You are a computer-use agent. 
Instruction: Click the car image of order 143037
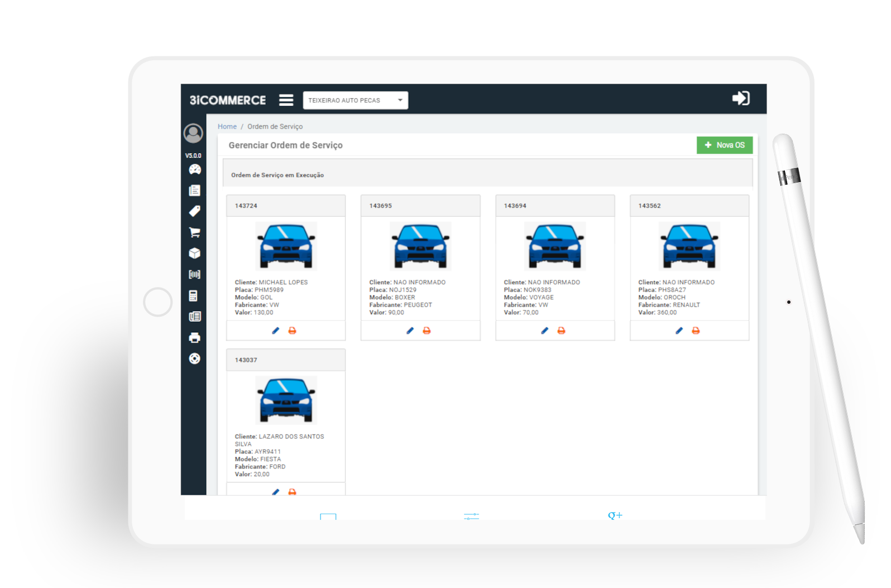(x=286, y=400)
